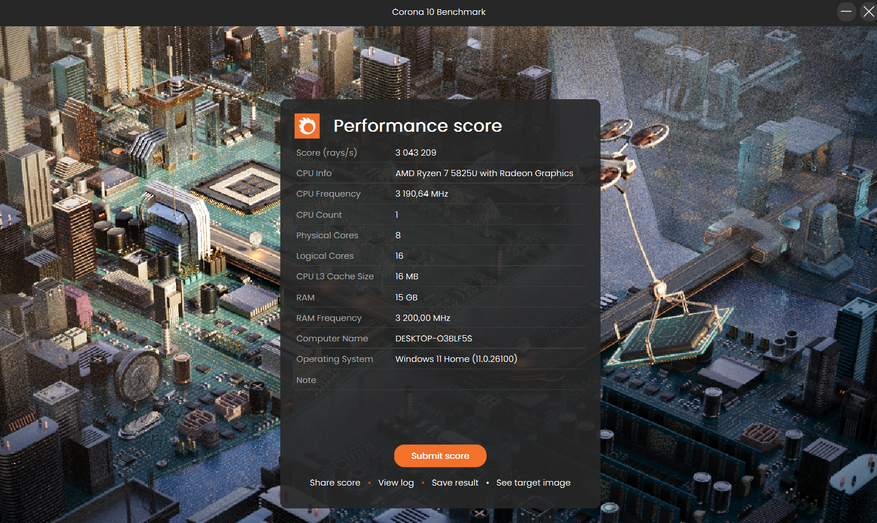Click Windows 11 Home operating system value
This screenshot has height=523, width=877.
pos(456,359)
